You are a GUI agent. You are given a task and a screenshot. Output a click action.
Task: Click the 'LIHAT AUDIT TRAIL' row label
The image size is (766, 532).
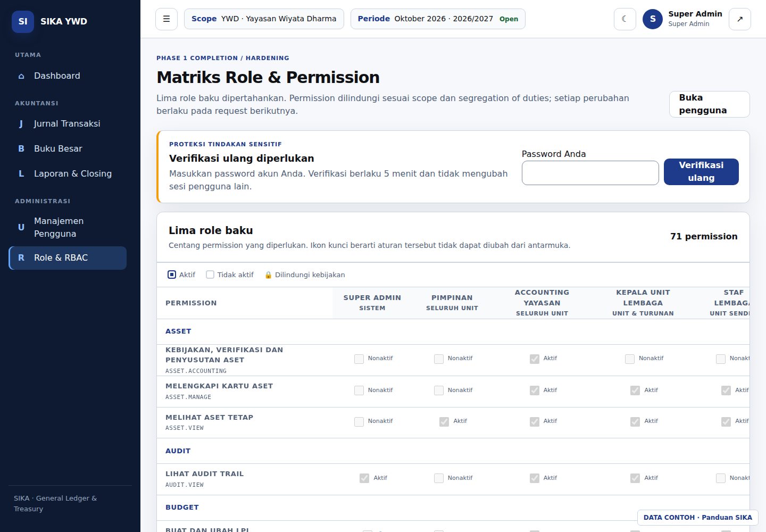click(204, 474)
